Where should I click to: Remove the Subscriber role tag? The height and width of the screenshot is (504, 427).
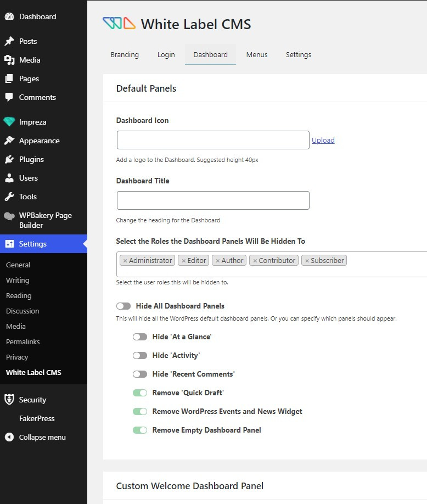[307, 261]
